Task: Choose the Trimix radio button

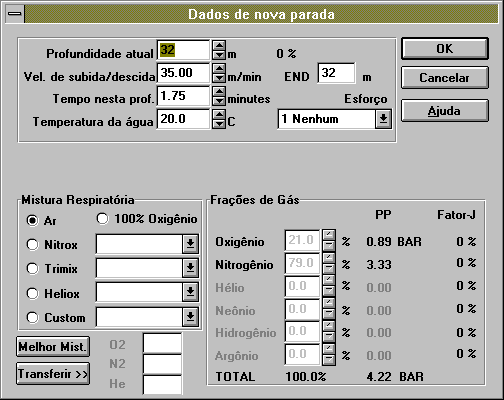Action: coord(32,269)
